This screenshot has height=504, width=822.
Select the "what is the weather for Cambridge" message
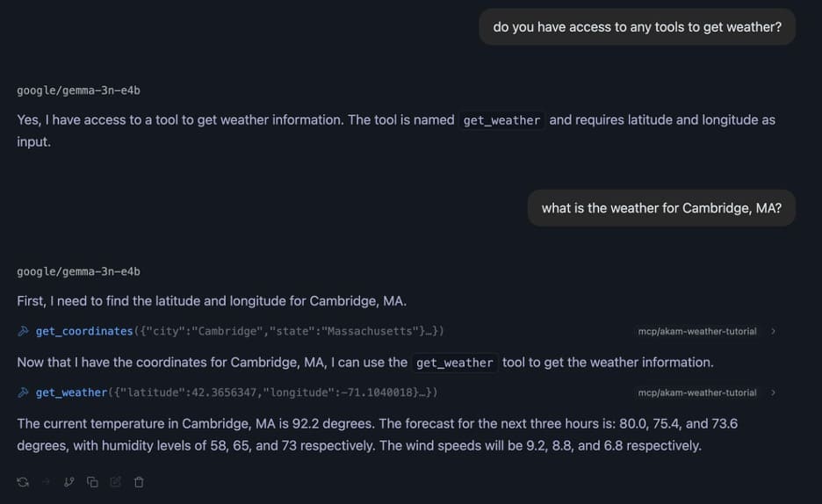click(x=661, y=208)
